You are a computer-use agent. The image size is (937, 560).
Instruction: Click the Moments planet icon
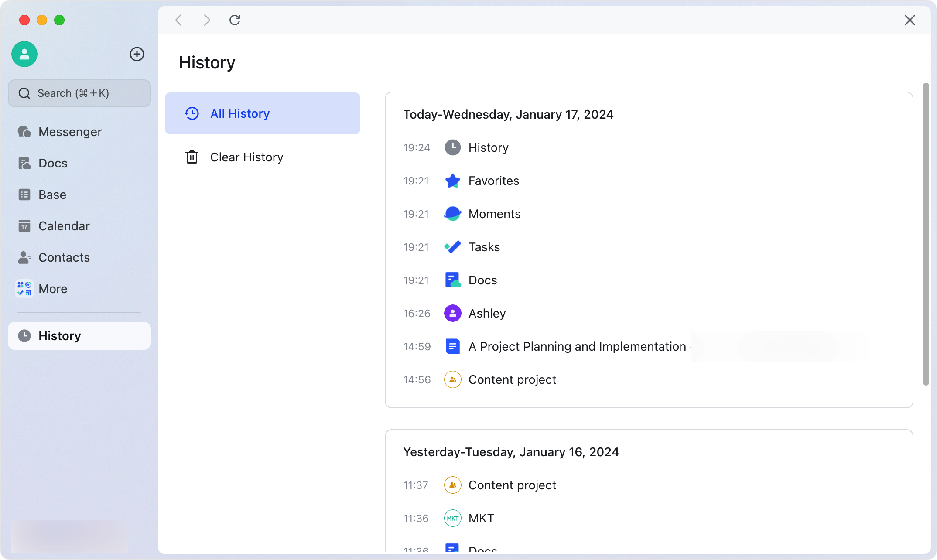[452, 214]
